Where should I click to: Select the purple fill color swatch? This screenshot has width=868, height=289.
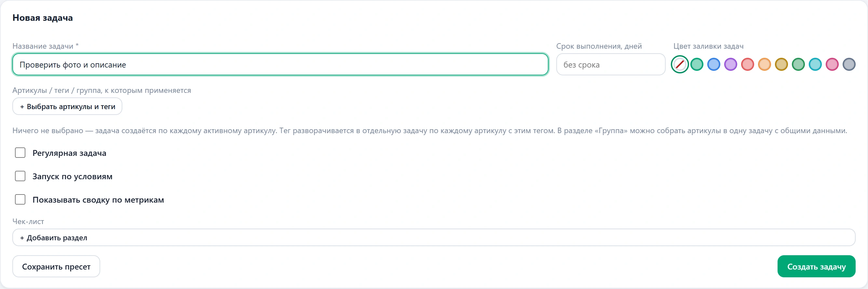(730, 64)
